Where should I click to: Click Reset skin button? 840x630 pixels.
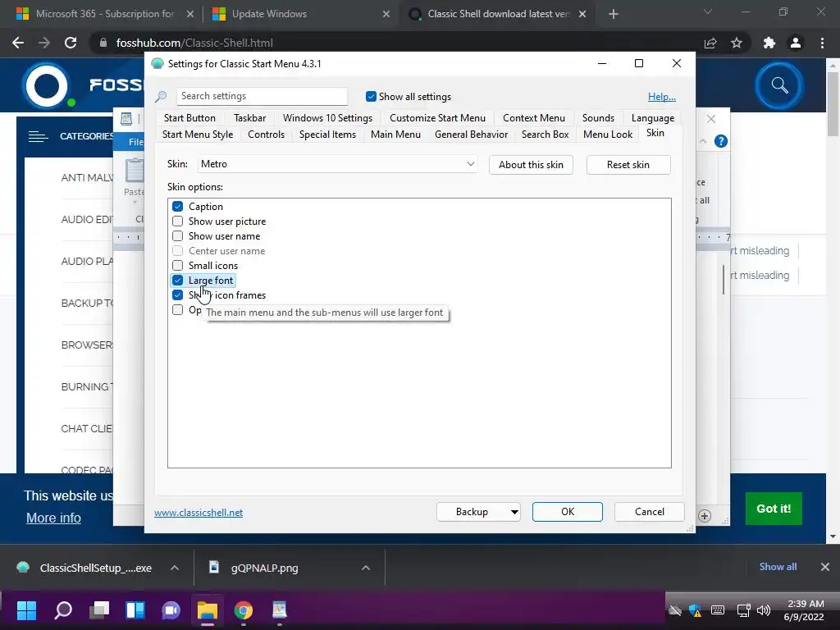click(x=628, y=164)
